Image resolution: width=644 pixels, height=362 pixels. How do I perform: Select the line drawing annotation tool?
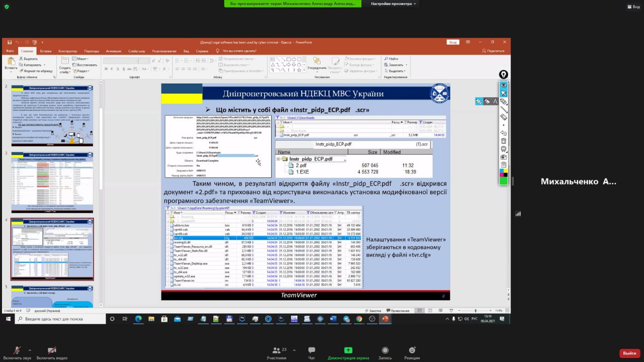[x=504, y=109]
